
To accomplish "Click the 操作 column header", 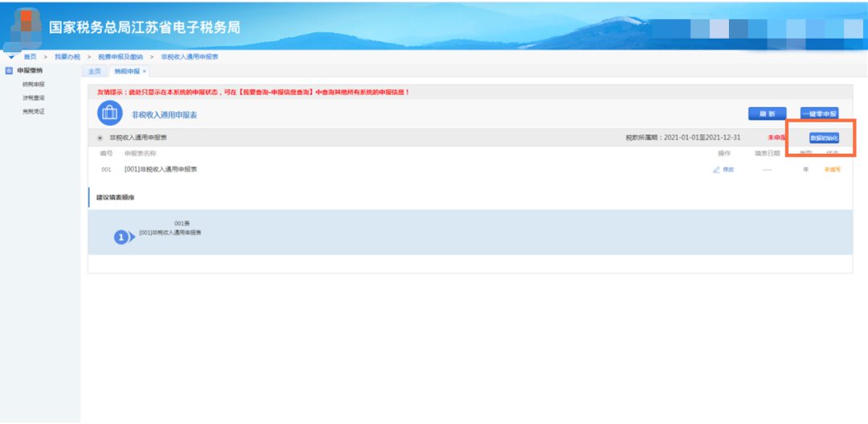I will click(x=724, y=154).
